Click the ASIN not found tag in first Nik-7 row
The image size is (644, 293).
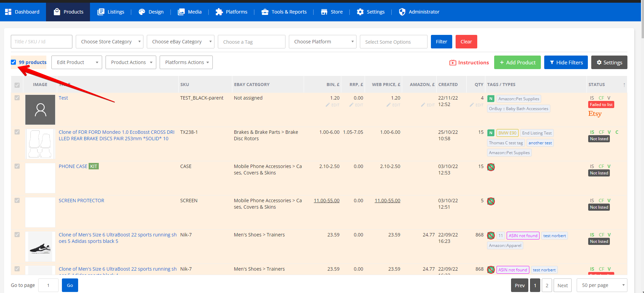[x=523, y=236]
